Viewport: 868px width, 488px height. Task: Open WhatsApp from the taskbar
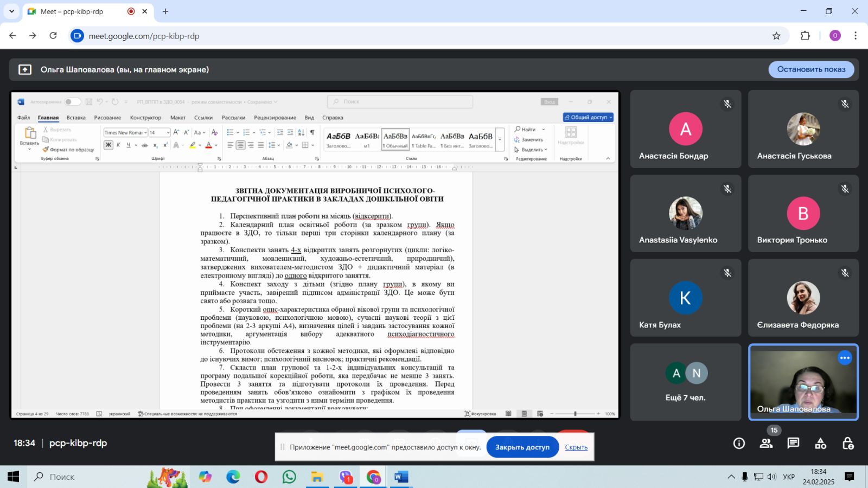[289, 477]
